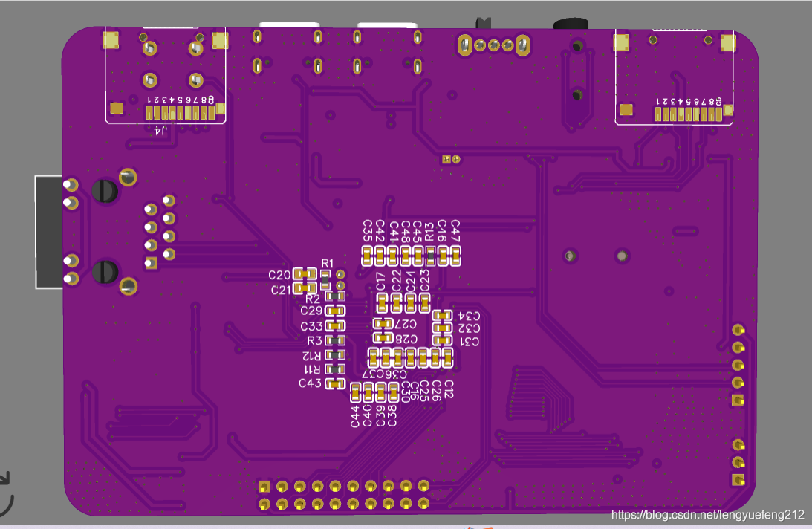The width and height of the screenshot is (812, 529).
Task: Select the square pad of right five-pin header
Action: pos(738,400)
